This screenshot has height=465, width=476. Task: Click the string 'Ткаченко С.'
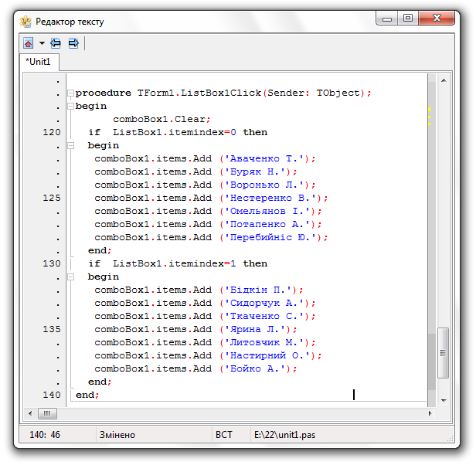264,316
